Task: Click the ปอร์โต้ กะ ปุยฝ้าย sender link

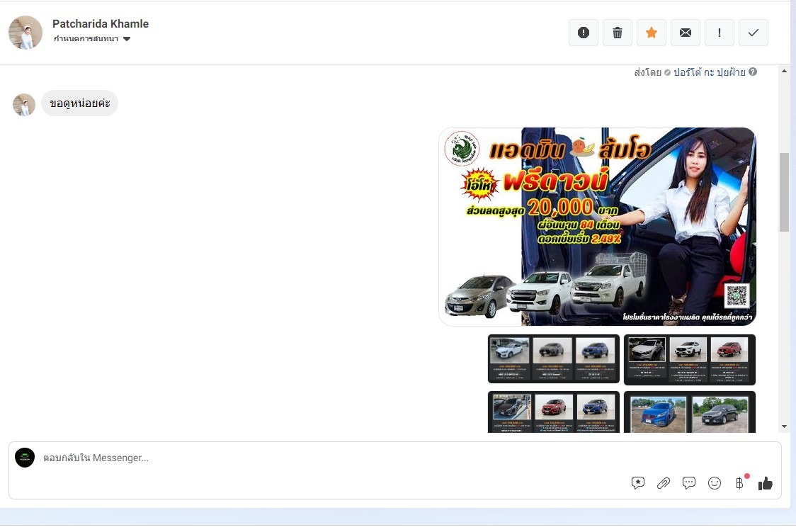Action: point(709,72)
